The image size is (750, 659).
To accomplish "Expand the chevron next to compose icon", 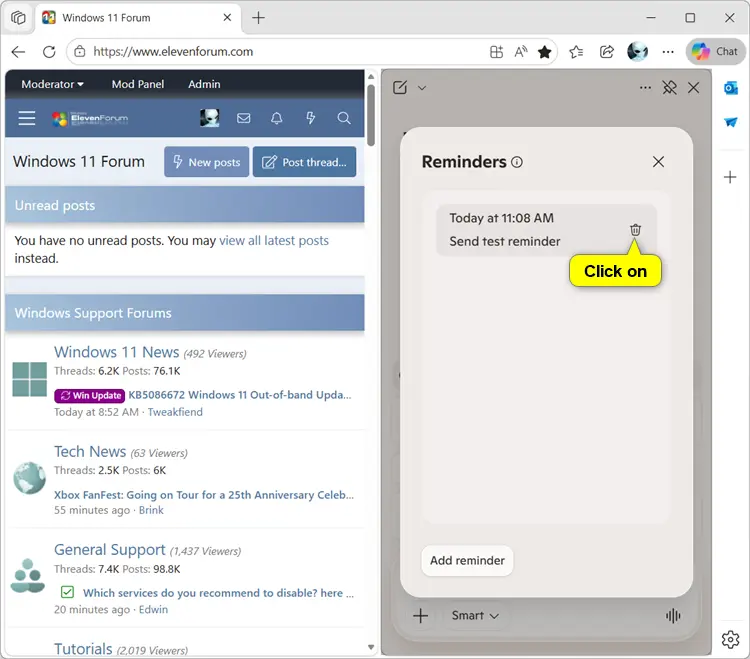I will (422, 88).
